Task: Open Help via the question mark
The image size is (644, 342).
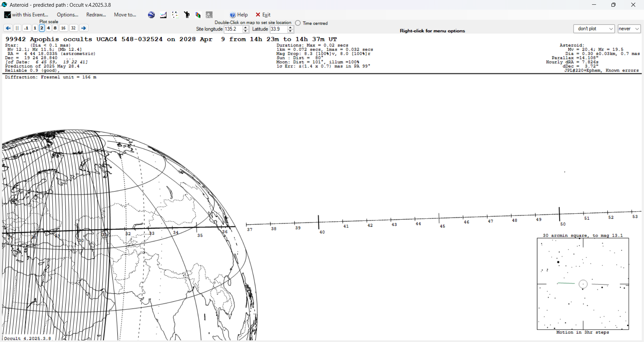Action: point(239,15)
